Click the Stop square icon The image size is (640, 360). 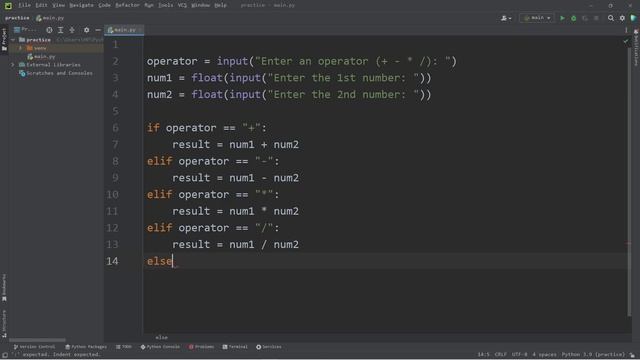(596, 18)
